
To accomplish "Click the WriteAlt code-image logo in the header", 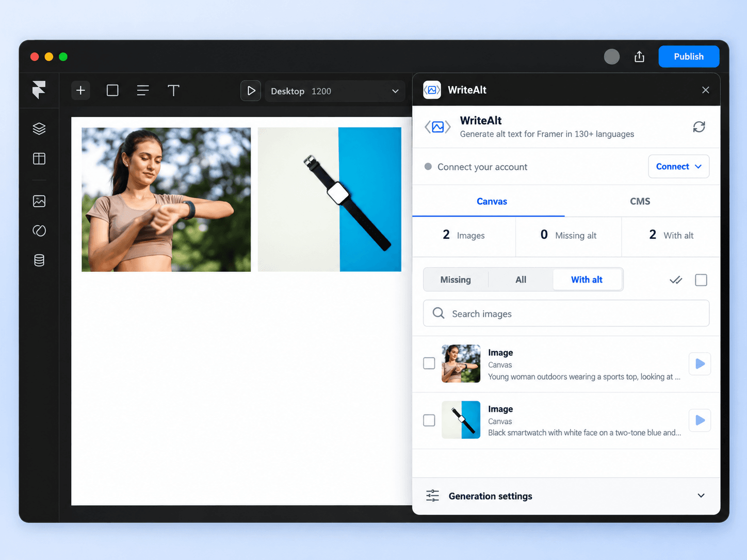I will click(x=437, y=127).
